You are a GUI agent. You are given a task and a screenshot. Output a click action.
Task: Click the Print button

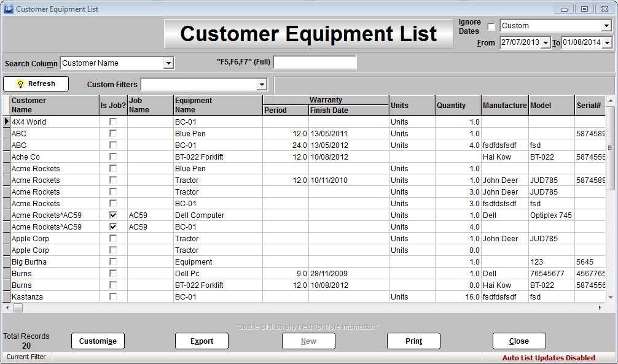click(x=413, y=341)
